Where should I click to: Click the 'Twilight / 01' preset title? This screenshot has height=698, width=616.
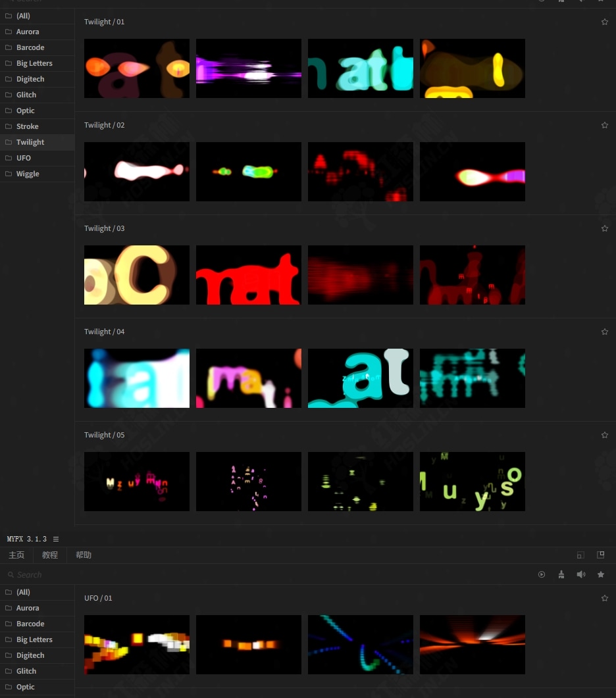104,22
